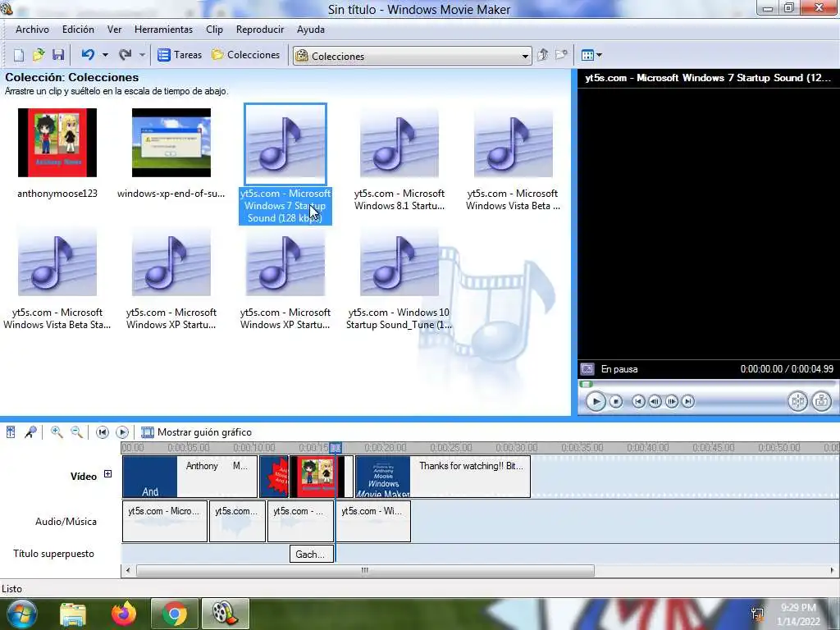Go back to the previous clip in the monitor
This screenshot has width=840, height=630.
point(638,401)
